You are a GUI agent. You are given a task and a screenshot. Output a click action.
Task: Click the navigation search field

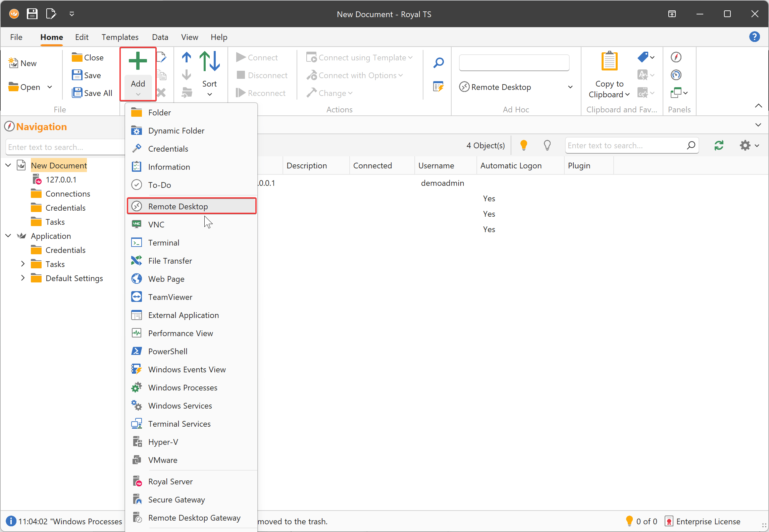pos(64,147)
